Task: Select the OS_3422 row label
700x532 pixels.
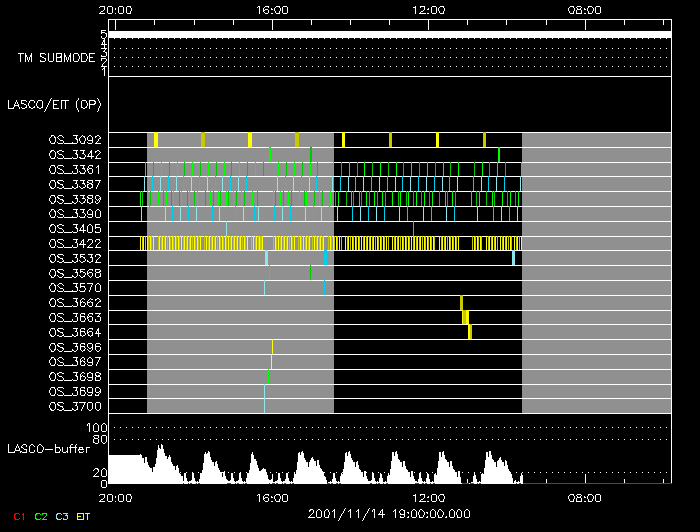Action: (x=75, y=243)
